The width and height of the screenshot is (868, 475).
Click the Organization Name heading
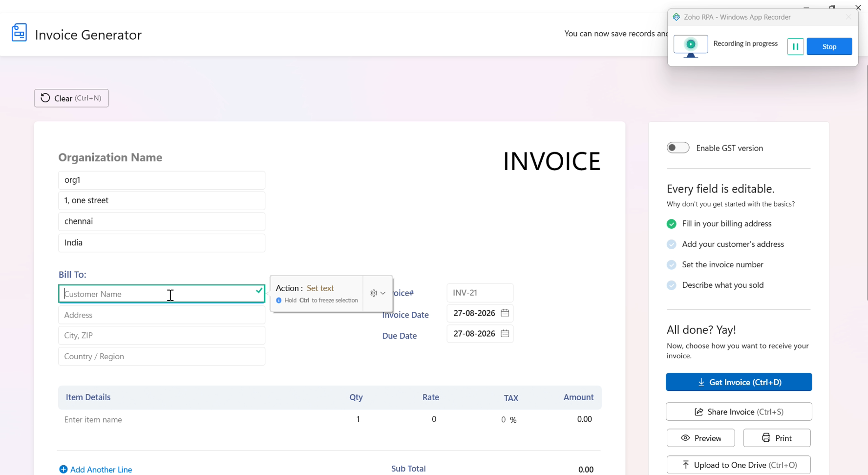[x=110, y=157]
